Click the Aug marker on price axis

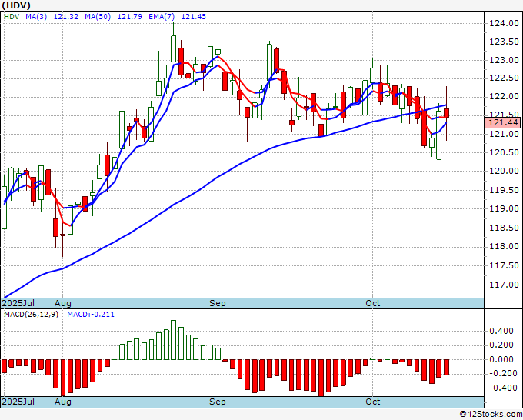coord(63,304)
